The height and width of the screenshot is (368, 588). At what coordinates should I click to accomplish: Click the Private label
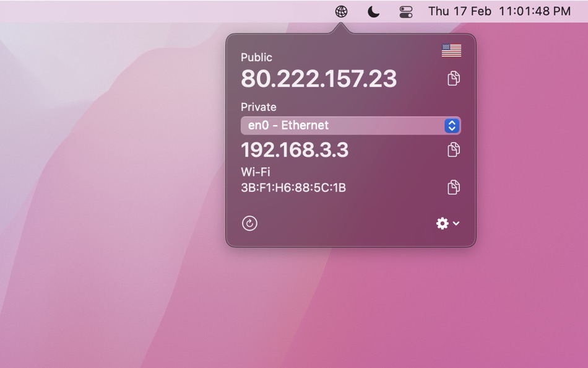tap(259, 107)
